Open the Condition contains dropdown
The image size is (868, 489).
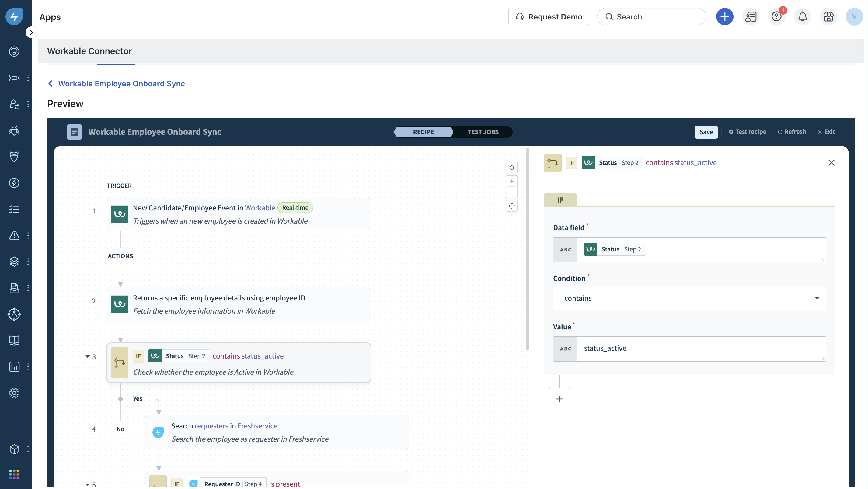[689, 298]
